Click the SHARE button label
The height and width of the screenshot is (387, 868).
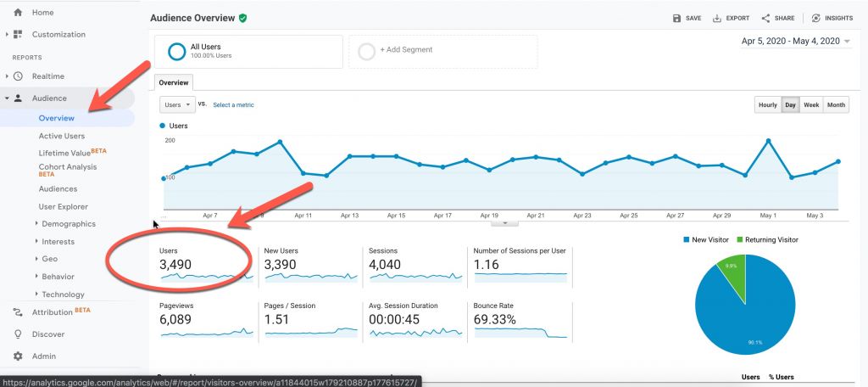(784, 19)
